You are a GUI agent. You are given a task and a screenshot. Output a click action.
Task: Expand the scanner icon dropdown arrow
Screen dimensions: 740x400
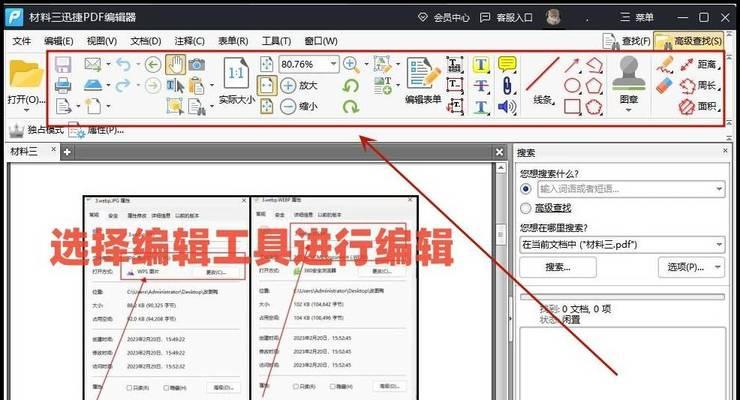coord(108,85)
